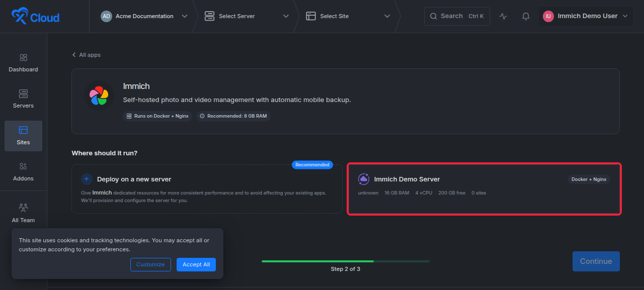Screen dimensions: 644x290
Task: Go back via the All apps link
Action: 86,55
